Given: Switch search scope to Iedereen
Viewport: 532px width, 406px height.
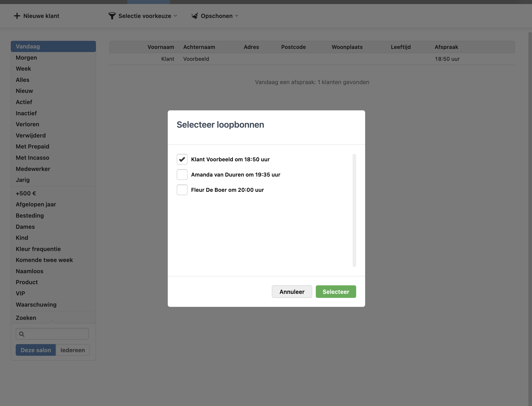Looking at the screenshot, I should point(72,350).
